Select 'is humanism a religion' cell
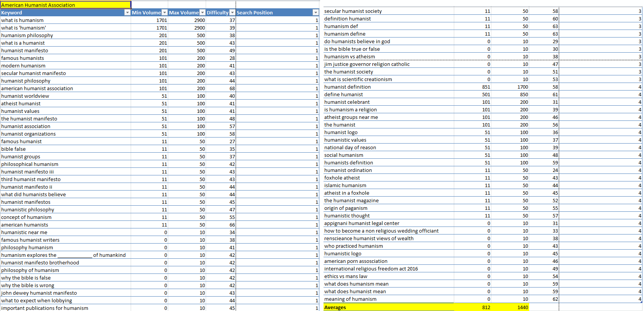644x311 pixels. (388, 109)
